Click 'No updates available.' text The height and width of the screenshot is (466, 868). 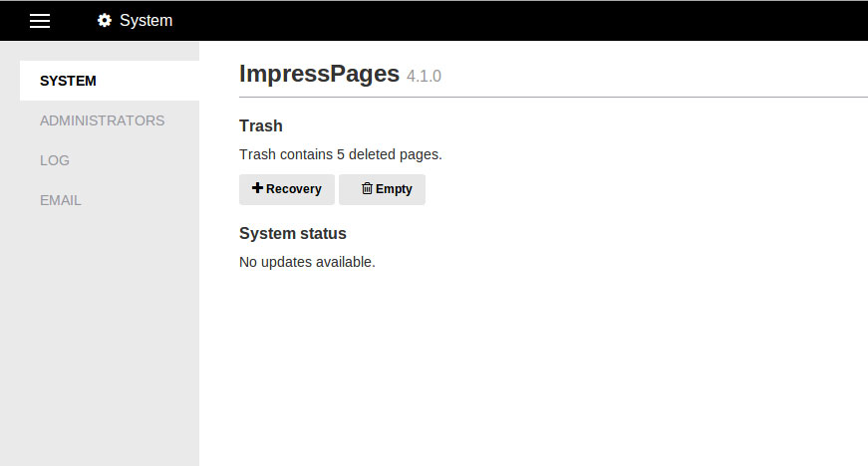tap(307, 262)
